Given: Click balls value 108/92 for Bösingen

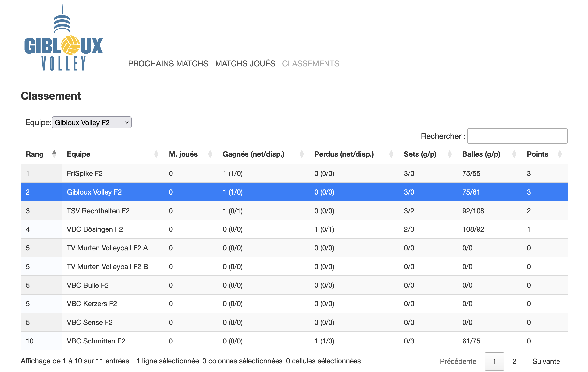Looking at the screenshot, I should coord(473,229).
